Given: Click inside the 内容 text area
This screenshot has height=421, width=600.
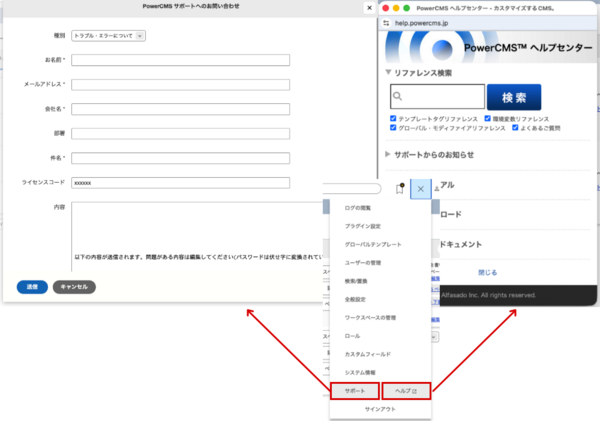Looking at the screenshot, I should pyautogui.click(x=197, y=236).
